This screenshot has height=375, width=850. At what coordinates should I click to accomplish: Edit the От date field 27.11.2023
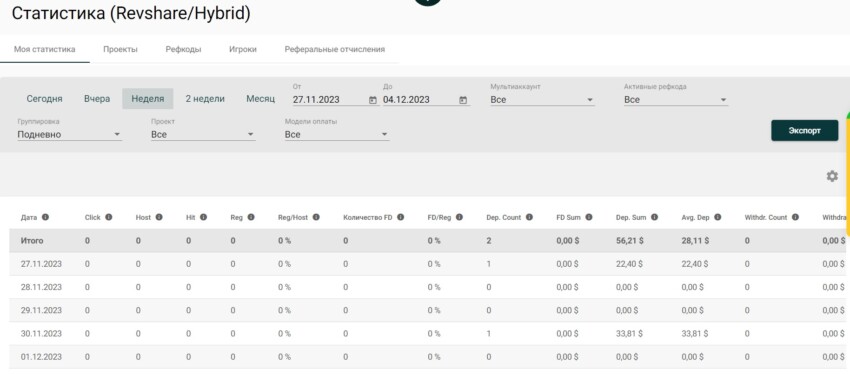tap(330, 100)
